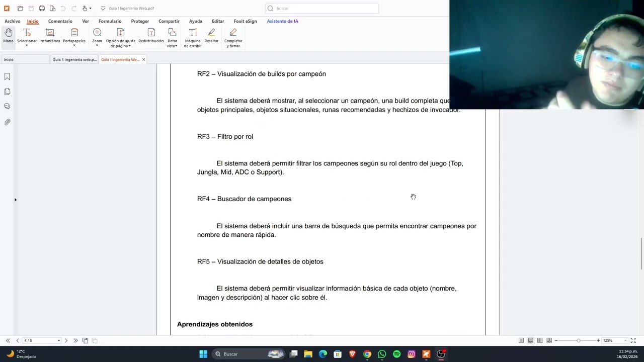The height and width of the screenshot is (362, 644).
Task: Open the Ayuda ribbon tab
Action: coord(196,21)
